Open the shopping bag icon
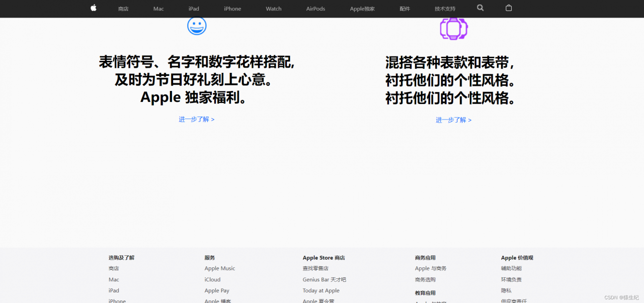644x303 pixels. tap(508, 8)
